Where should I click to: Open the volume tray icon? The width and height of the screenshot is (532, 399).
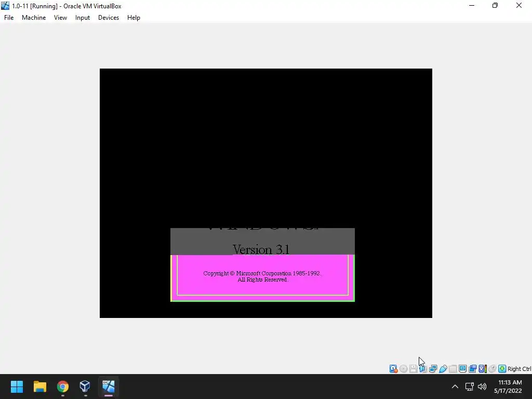point(482,387)
